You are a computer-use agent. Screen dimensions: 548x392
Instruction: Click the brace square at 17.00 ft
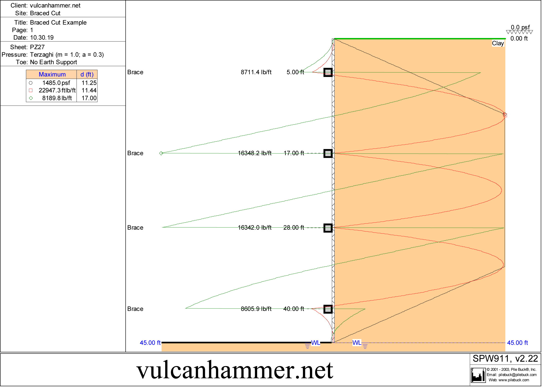[328, 153]
